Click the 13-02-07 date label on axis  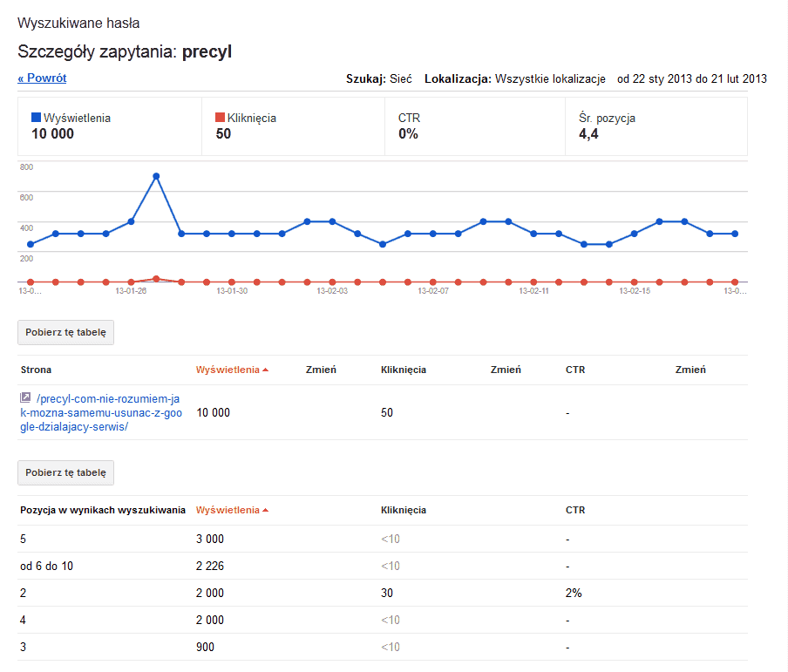tap(433, 291)
